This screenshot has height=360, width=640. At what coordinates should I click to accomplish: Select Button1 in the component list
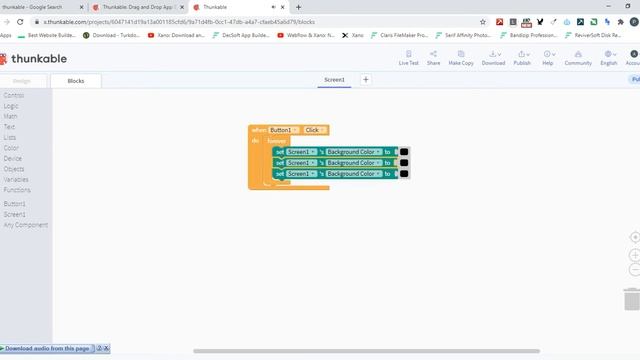14,204
